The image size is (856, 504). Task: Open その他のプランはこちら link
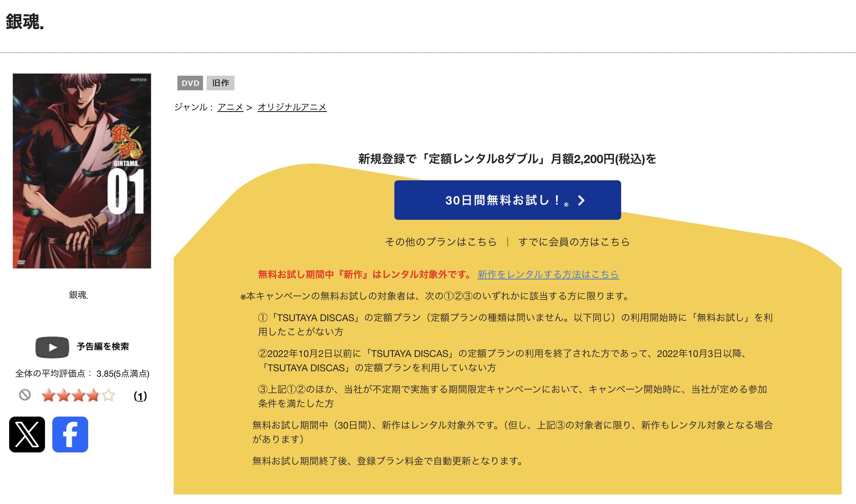(441, 242)
